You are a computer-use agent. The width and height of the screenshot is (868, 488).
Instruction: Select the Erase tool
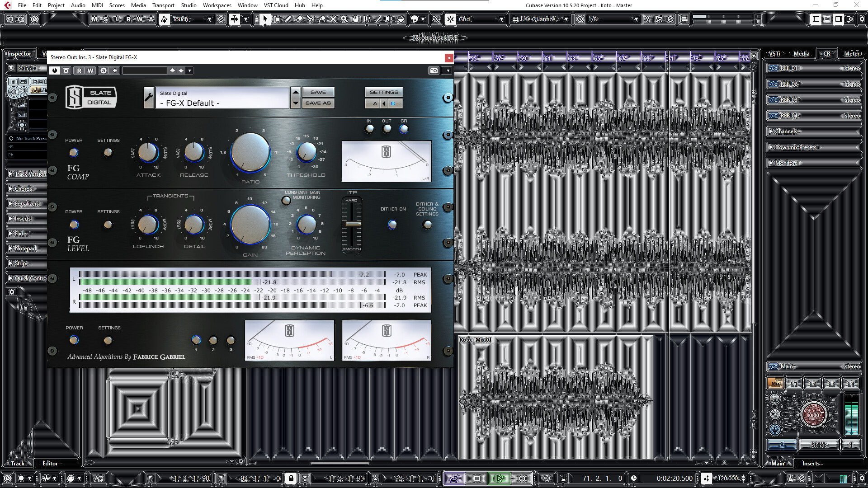(299, 19)
